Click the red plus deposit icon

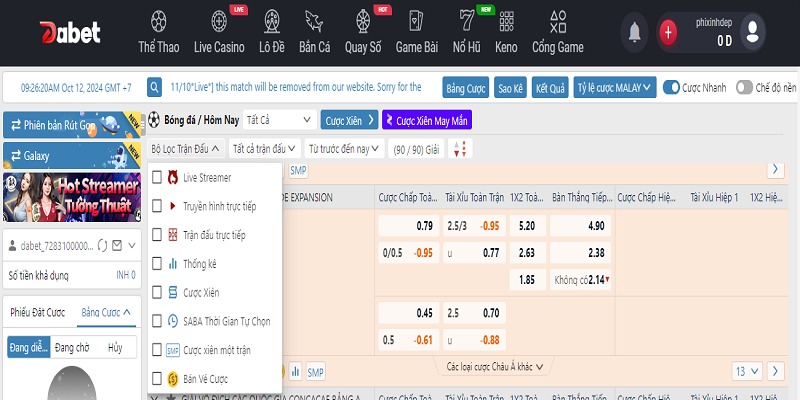click(x=668, y=32)
